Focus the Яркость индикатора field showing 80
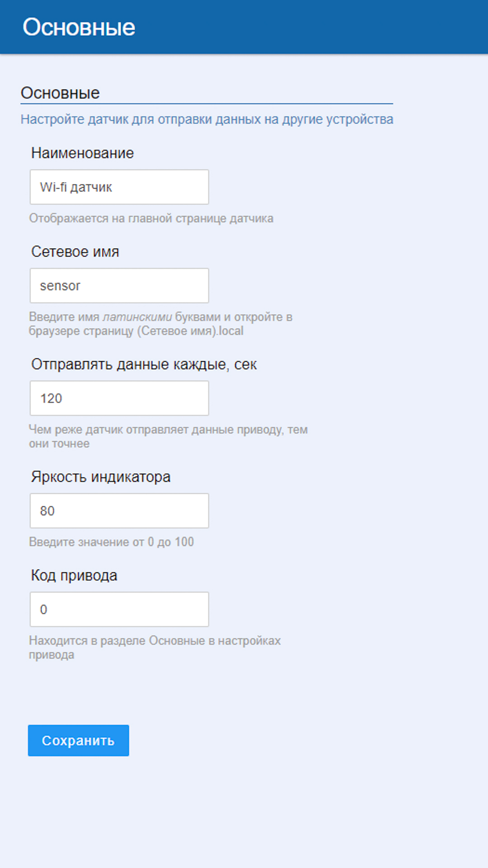Viewport: 488px width, 868px height. 119,511
